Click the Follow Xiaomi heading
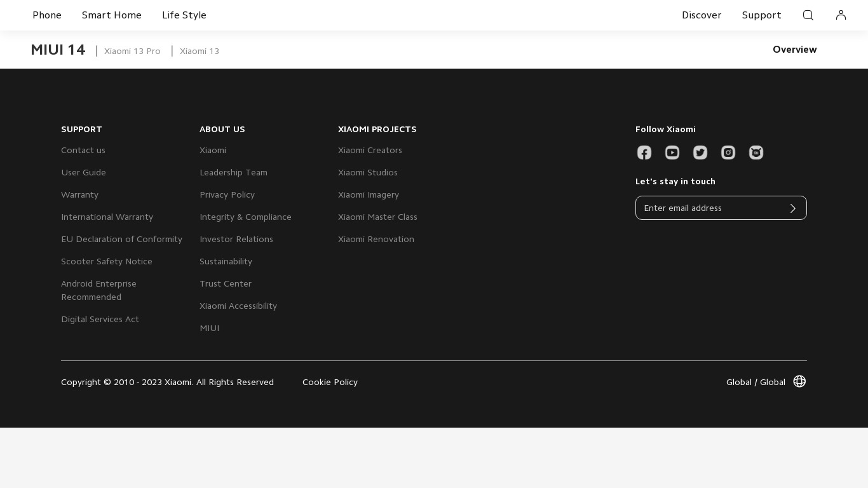 (665, 129)
